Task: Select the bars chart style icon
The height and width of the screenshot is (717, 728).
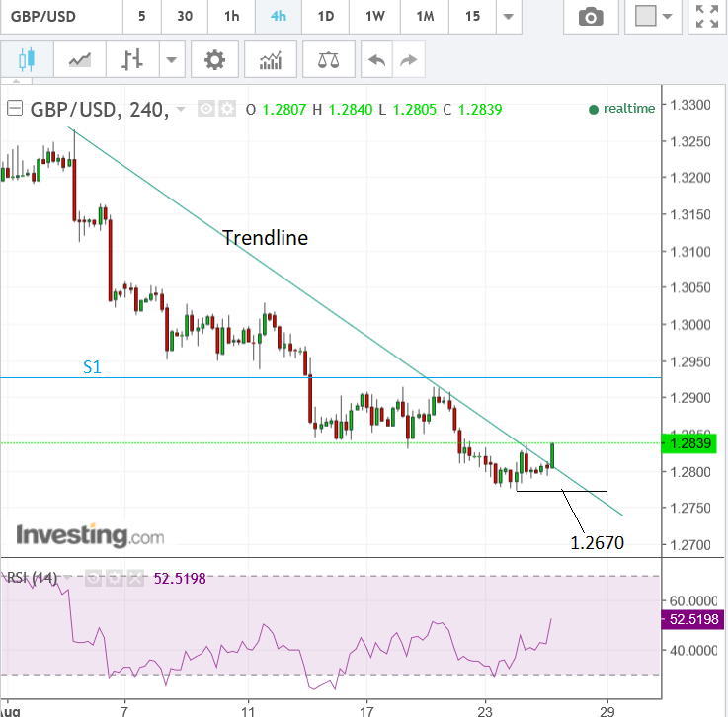Action: tap(132, 59)
